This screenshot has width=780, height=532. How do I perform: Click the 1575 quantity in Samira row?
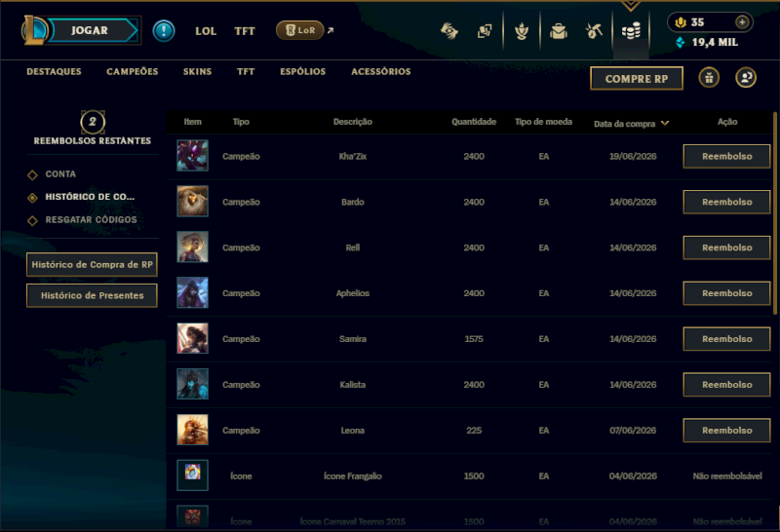pos(474,339)
